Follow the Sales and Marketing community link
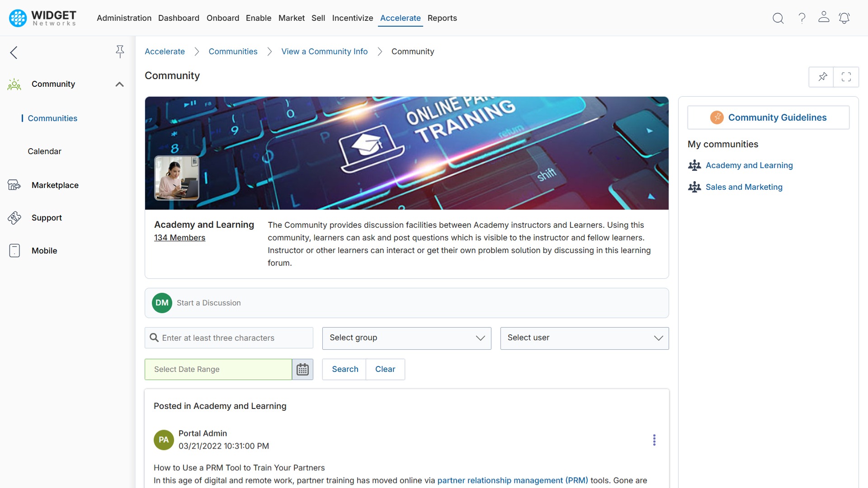This screenshot has width=868, height=488. [744, 187]
